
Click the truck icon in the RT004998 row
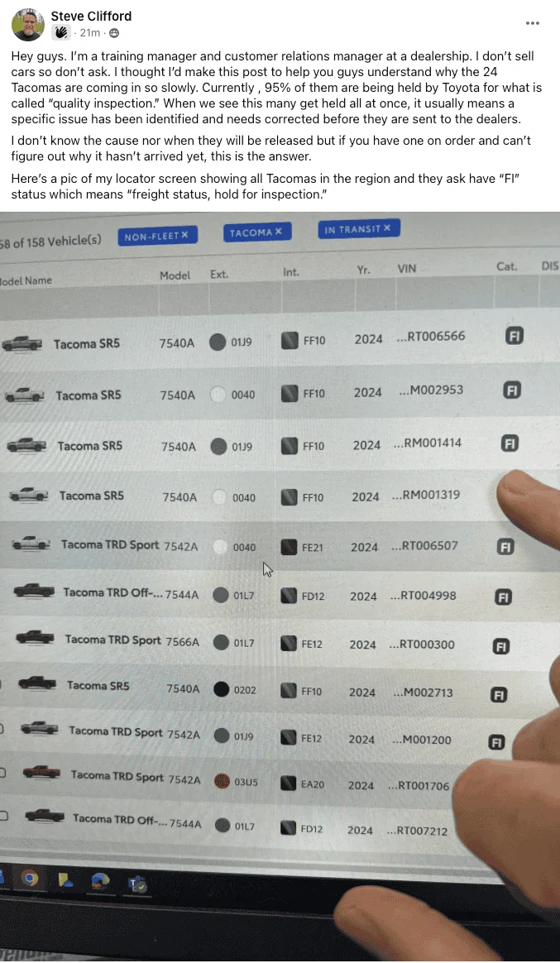click(x=33, y=590)
